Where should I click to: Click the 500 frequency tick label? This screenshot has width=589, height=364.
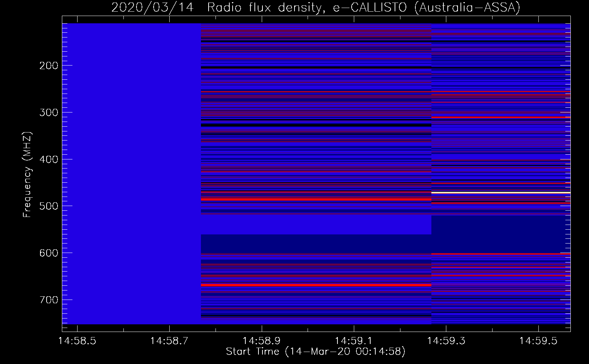pos(48,206)
